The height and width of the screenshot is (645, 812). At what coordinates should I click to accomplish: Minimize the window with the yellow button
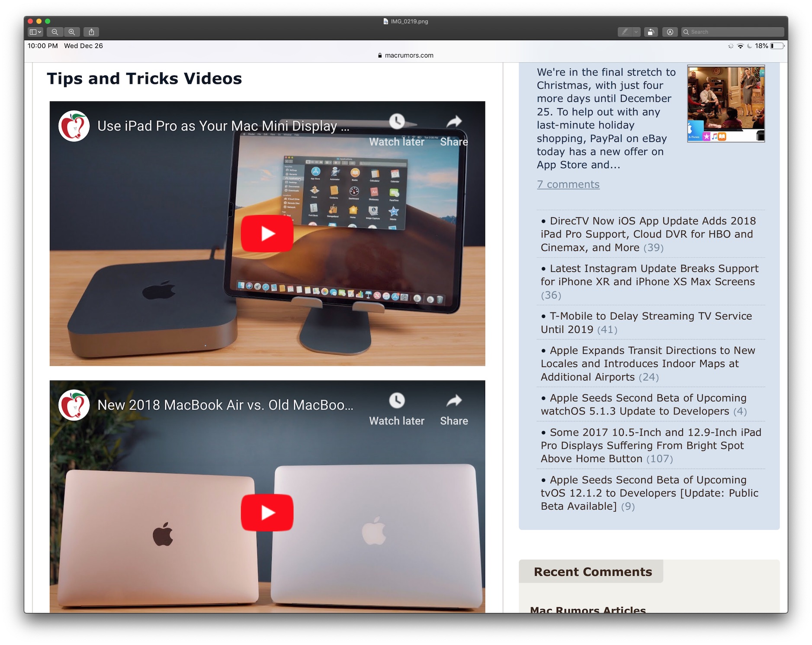point(39,21)
